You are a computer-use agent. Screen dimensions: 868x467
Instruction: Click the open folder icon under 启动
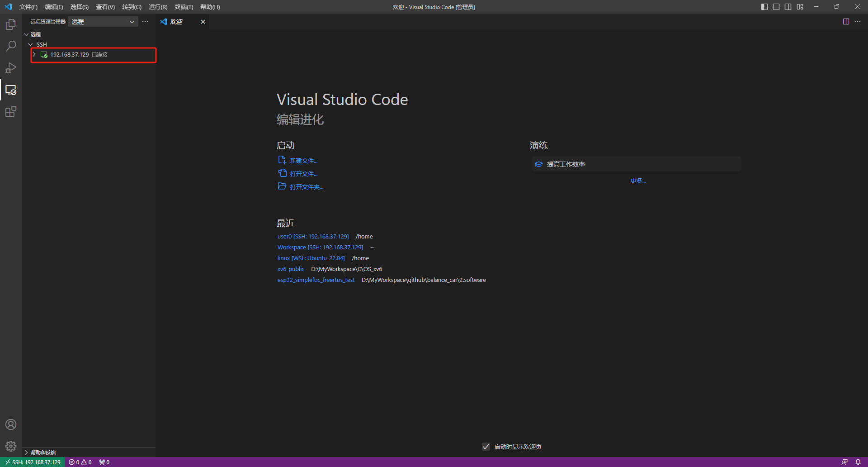[282, 186]
